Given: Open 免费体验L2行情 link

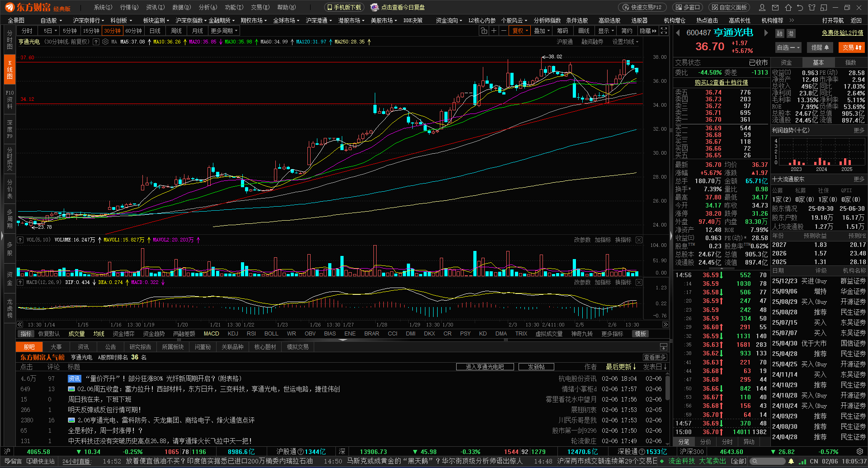Looking at the screenshot, I should 842,33.
